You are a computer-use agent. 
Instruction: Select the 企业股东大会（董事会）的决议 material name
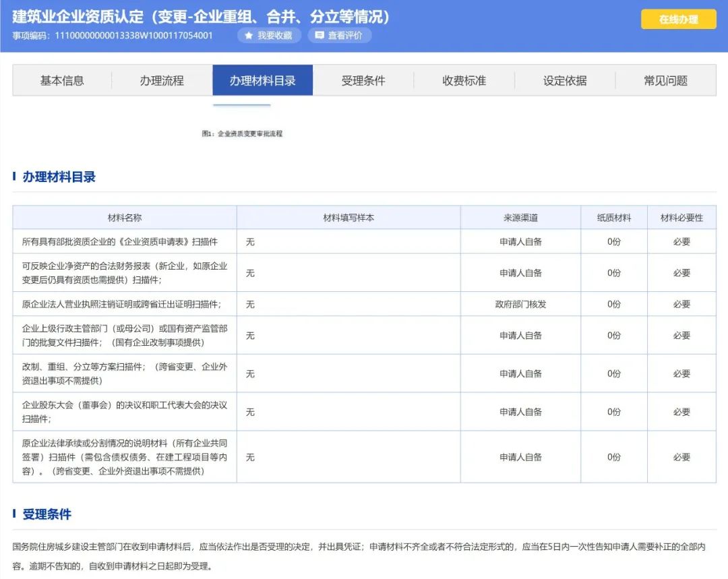[125, 412]
